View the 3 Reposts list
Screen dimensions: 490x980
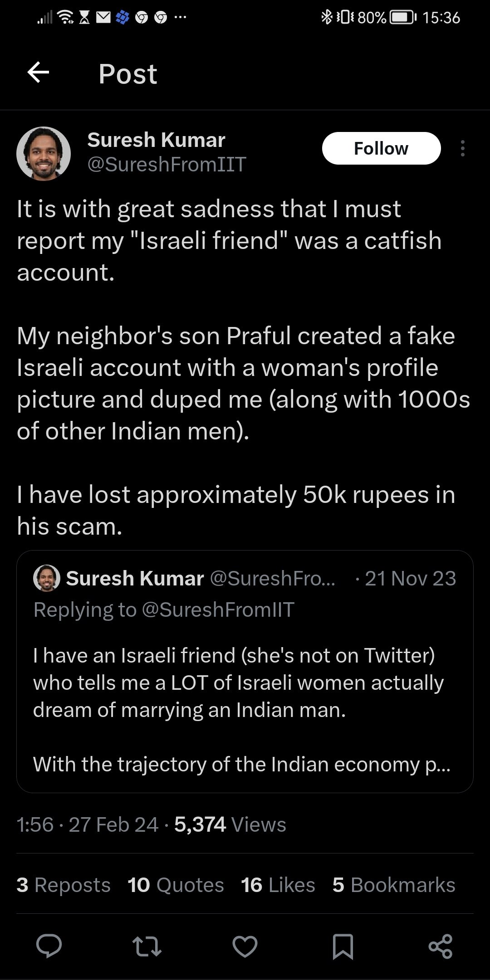click(64, 885)
